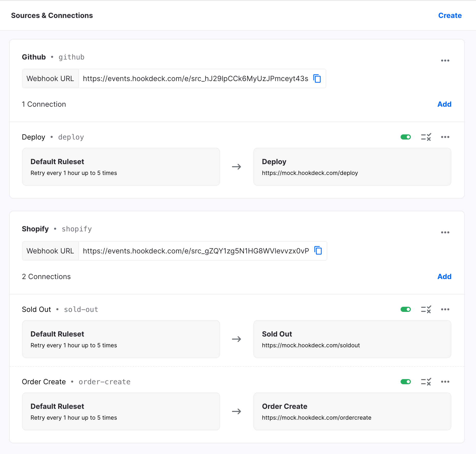Open Sold Out connection three-dot menu

pyautogui.click(x=445, y=309)
